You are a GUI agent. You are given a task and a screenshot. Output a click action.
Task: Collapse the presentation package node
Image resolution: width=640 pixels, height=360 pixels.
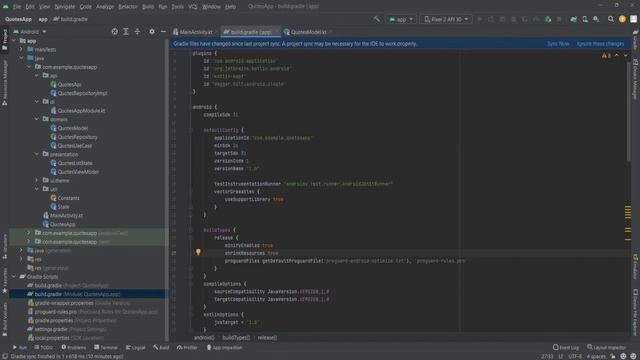[37, 154]
